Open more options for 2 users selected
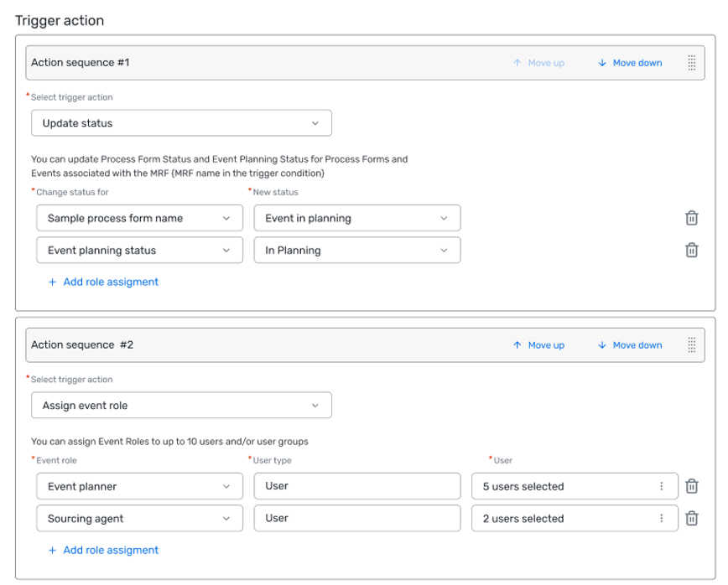Image resolution: width=728 pixels, height=585 pixels. coord(661,518)
